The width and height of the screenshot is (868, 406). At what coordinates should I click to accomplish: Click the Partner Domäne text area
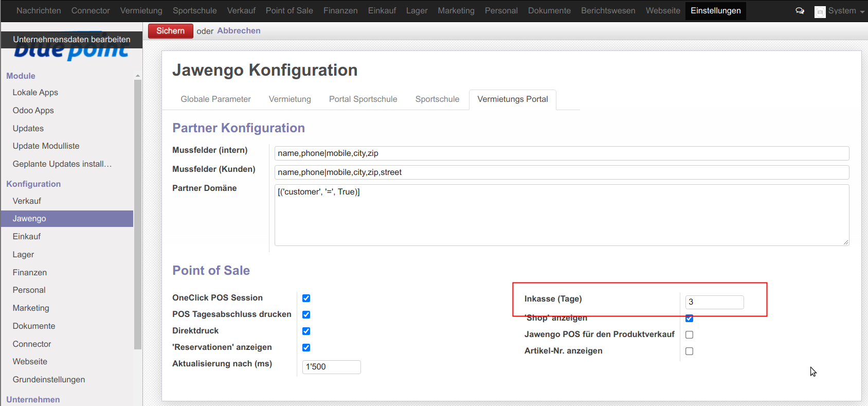pyautogui.click(x=562, y=215)
